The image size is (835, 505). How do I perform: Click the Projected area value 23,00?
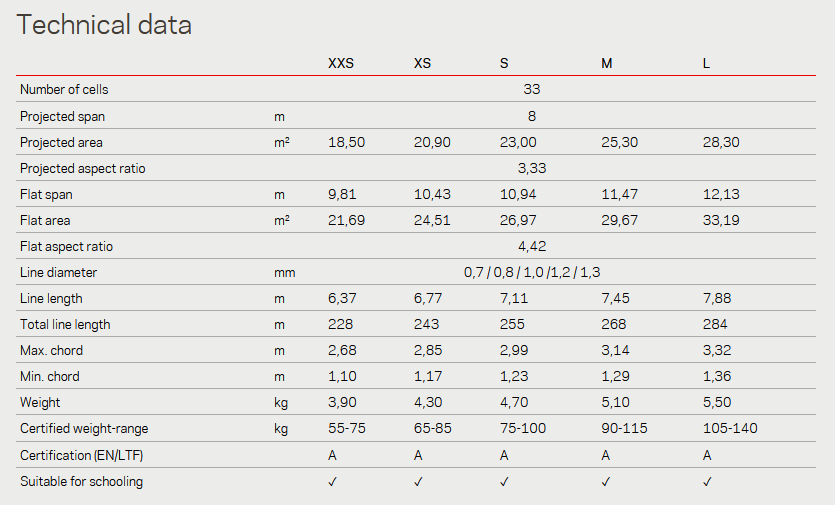[x=518, y=142]
